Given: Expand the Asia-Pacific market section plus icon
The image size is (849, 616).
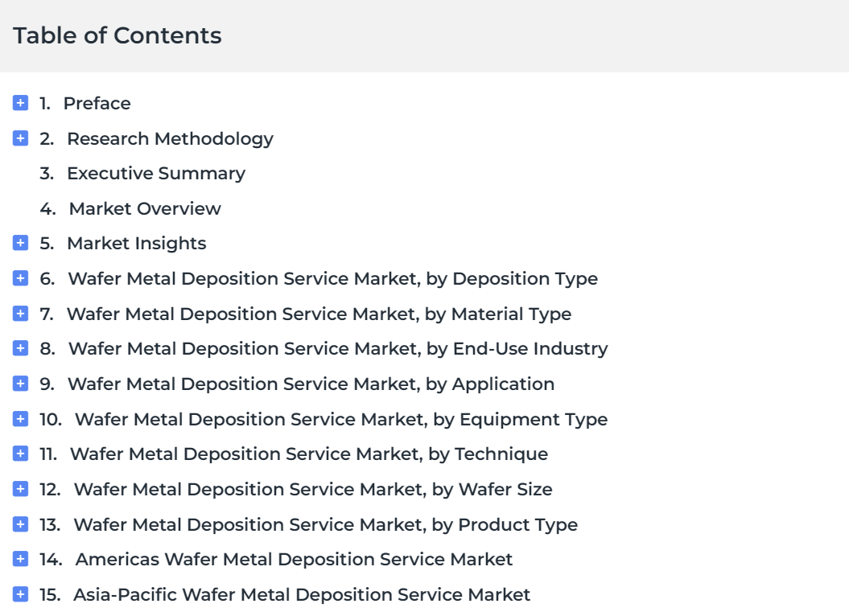Looking at the screenshot, I should (21, 594).
